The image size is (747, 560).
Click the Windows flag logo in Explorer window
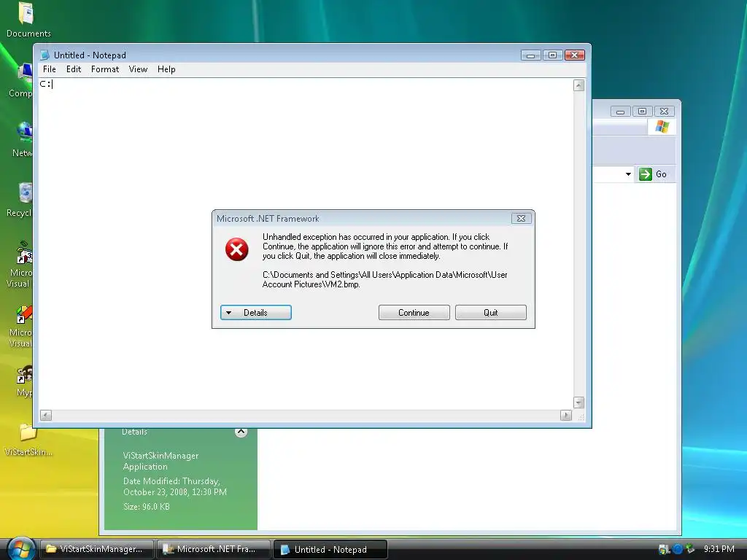[662, 127]
